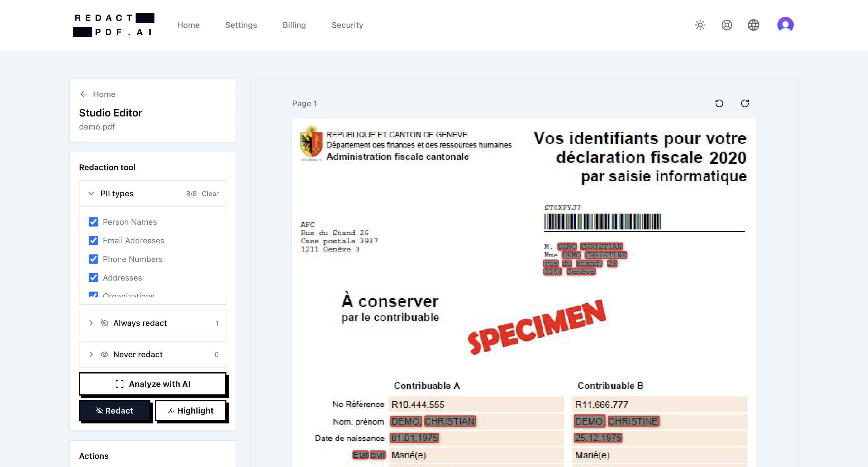Click the redacted birth date 01.01.1975

pyautogui.click(x=415, y=438)
